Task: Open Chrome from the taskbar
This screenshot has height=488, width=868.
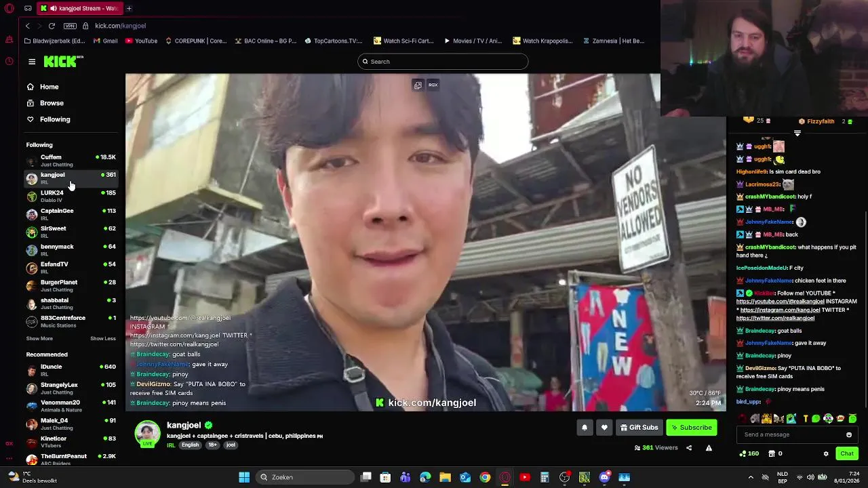Action: 485,477
